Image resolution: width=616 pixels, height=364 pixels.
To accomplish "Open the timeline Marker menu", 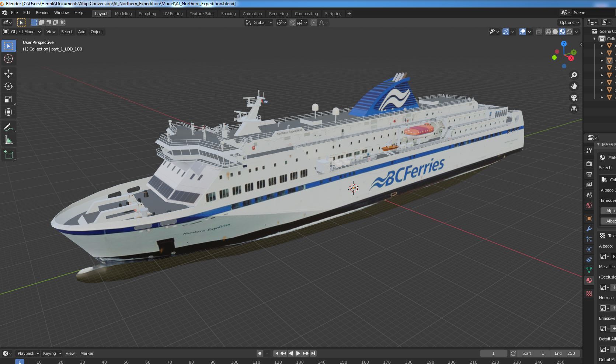I will (x=87, y=353).
